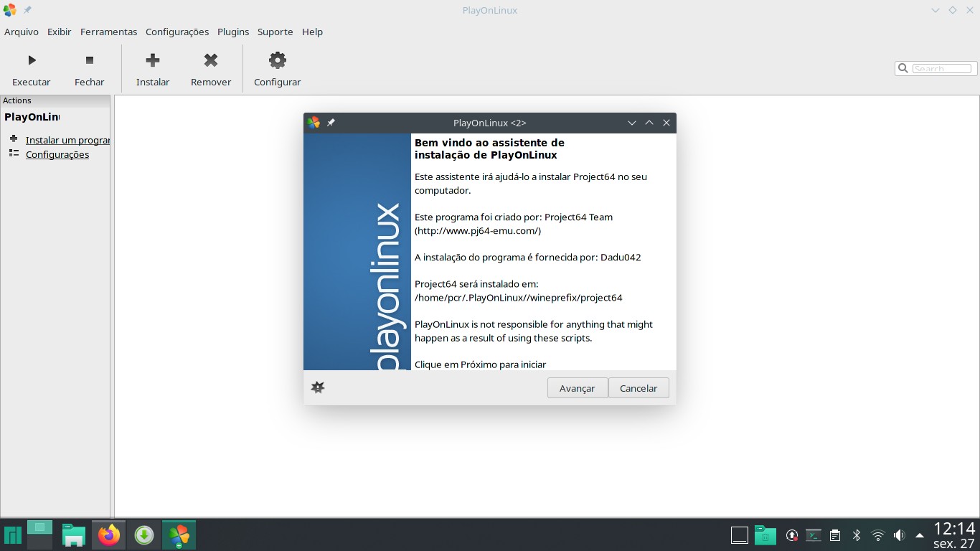
Task: Click the pin icon in dialog title bar
Action: (x=331, y=123)
